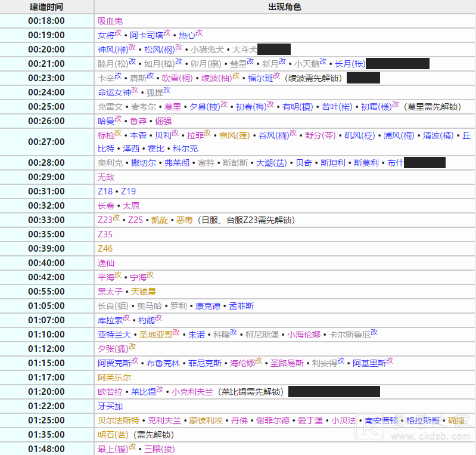Click the 热心 character link
The image size is (476, 455).
pos(187,35)
